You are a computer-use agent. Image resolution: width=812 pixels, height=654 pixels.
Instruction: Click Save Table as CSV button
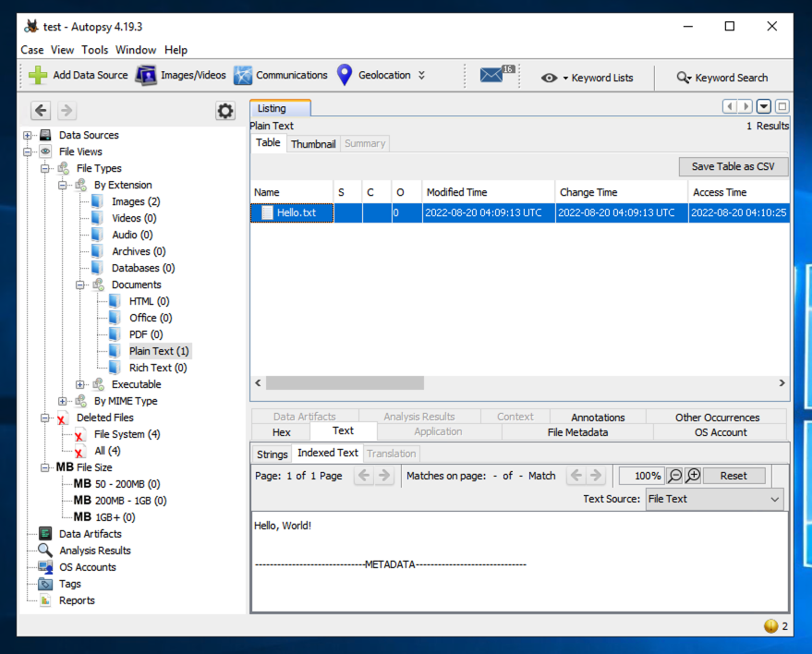click(x=733, y=166)
